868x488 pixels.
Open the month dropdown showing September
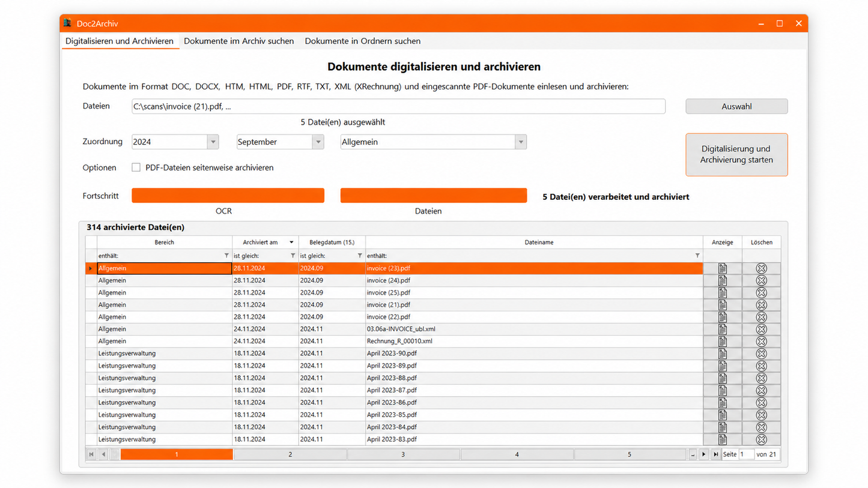click(318, 142)
